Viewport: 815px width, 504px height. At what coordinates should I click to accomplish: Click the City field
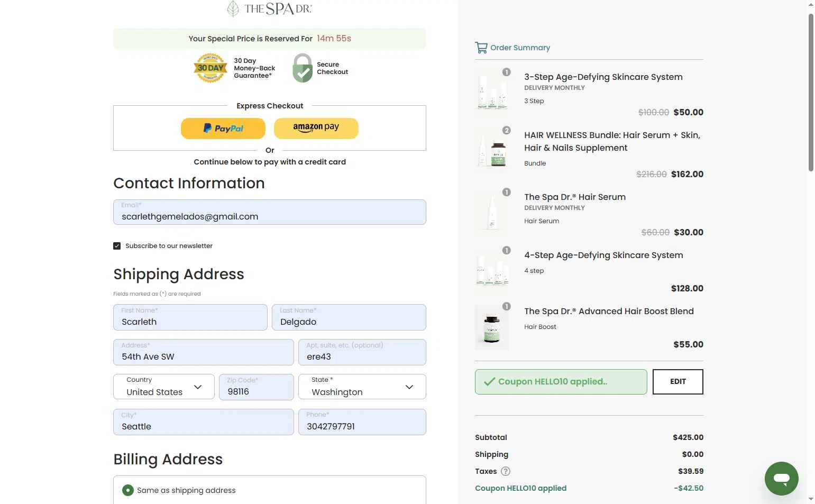pos(204,422)
